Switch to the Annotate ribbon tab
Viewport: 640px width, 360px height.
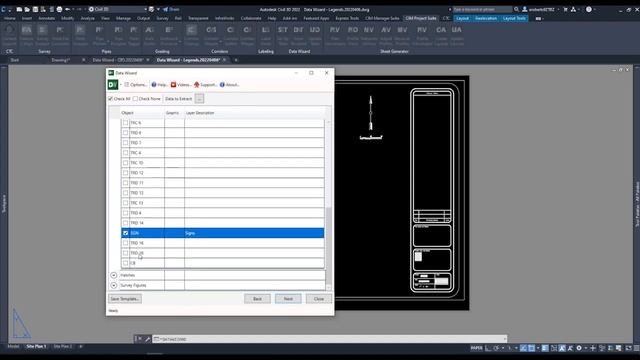tap(47, 18)
